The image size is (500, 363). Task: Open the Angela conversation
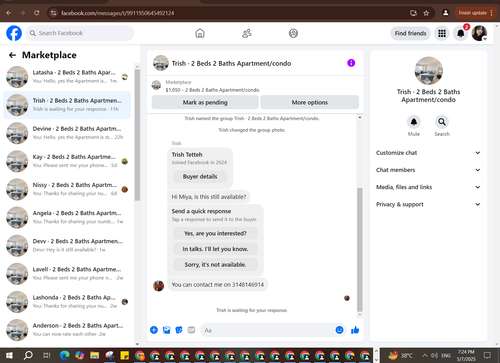(67, 217)
